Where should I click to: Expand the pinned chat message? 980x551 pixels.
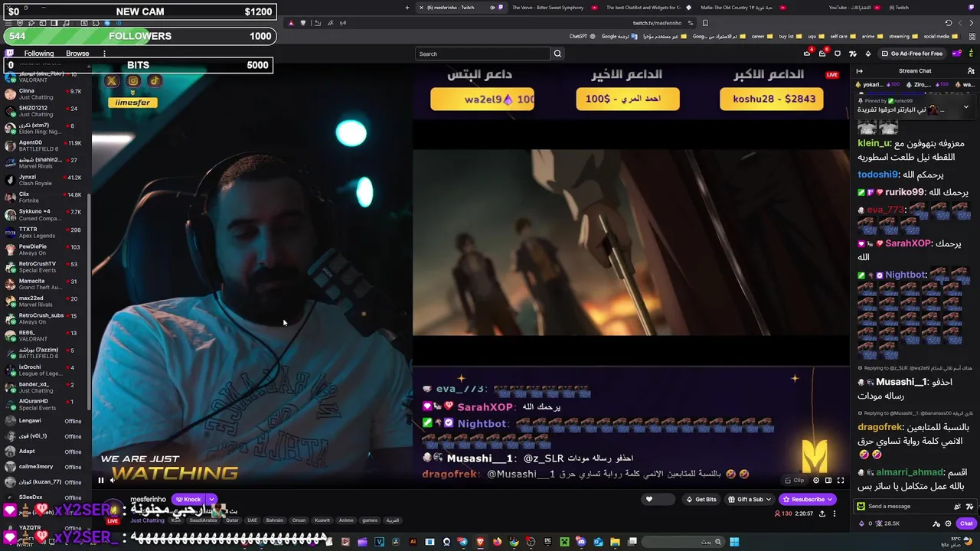point(965,107)
